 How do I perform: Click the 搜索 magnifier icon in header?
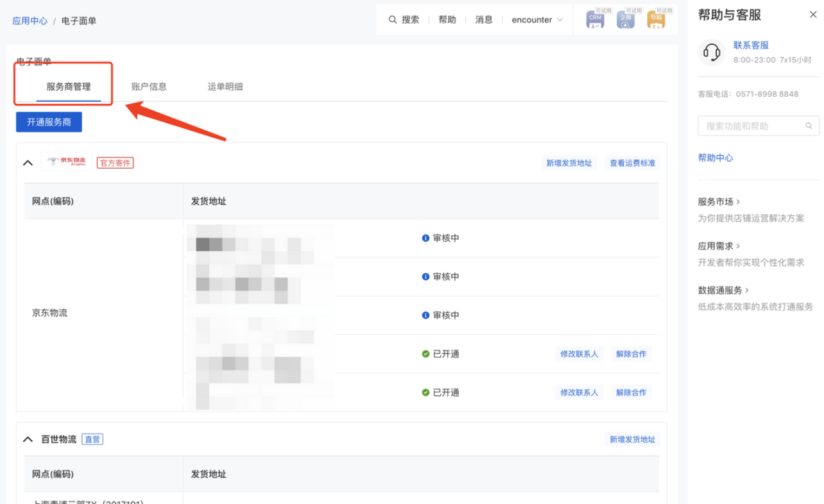click(393, 20)
